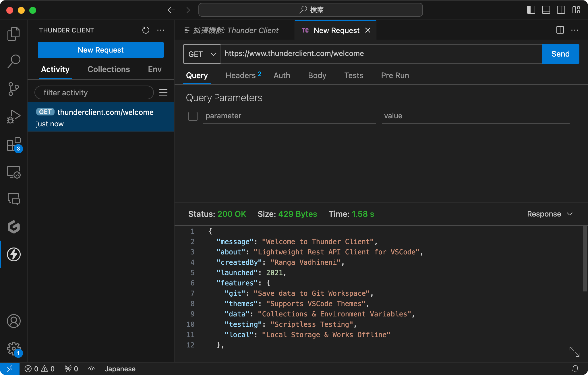Switch to the Env tab

(155, 69)
